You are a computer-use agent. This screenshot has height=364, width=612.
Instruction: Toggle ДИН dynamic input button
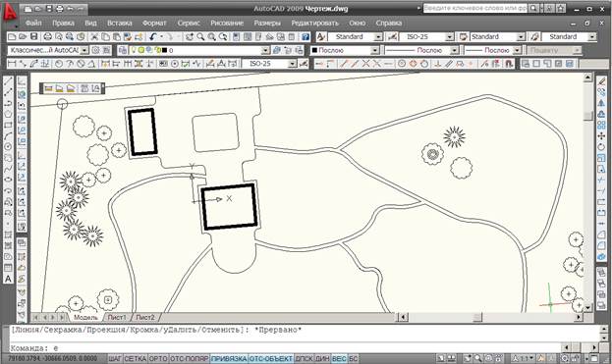pyautogui.click(x=322, y=358)
